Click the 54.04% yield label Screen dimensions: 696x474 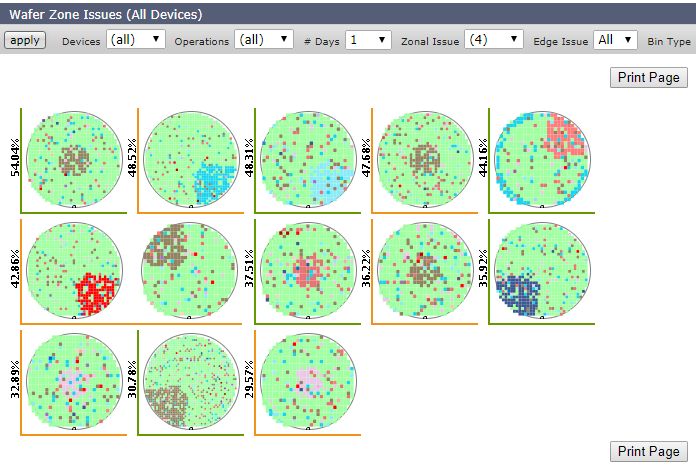pyautogui.click(x=15, y=158)
